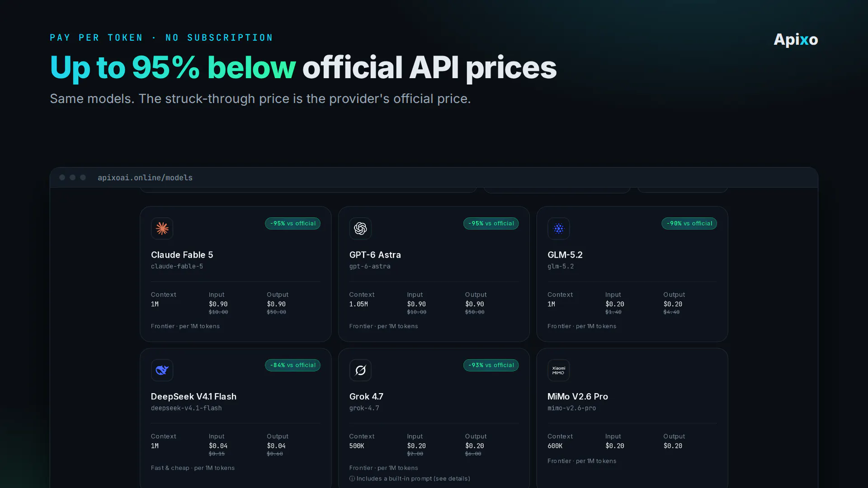
Task: Click the Xiaomi MiMo logo icon
Action: click(x=558, y=370)
